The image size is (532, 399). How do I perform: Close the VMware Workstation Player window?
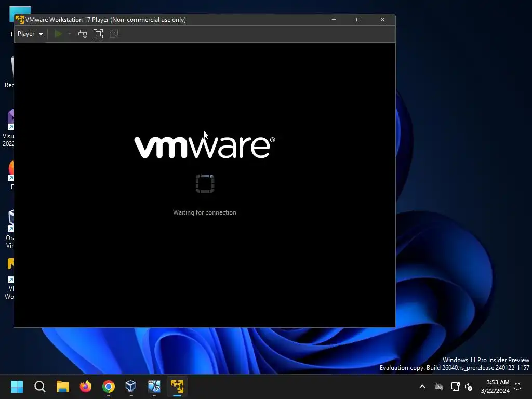382,20
